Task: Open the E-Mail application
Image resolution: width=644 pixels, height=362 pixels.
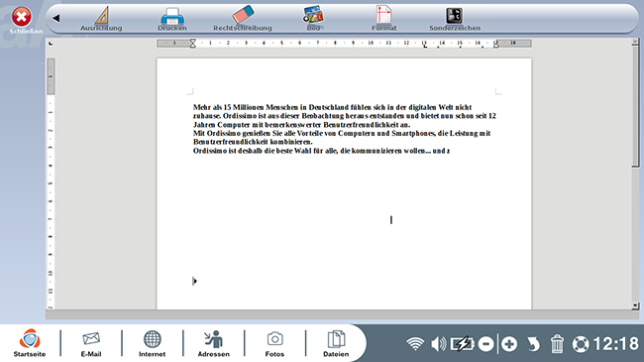Action: point(91,344)
